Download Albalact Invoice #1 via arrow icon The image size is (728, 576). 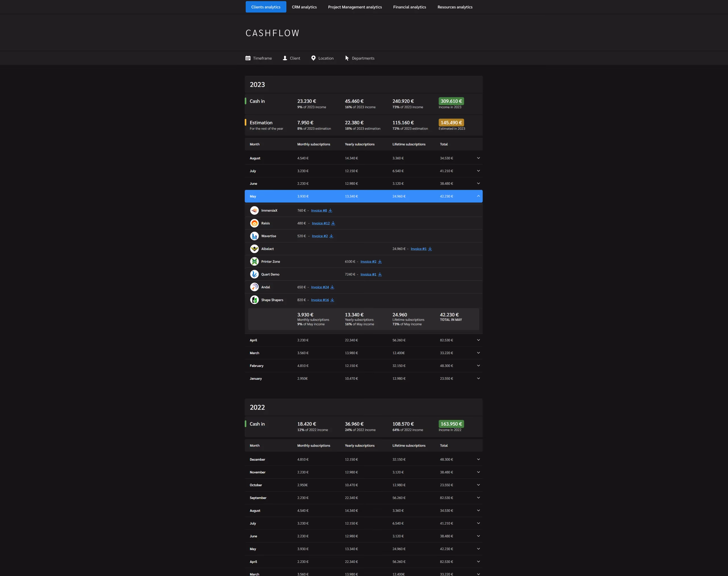coord(430,249)
